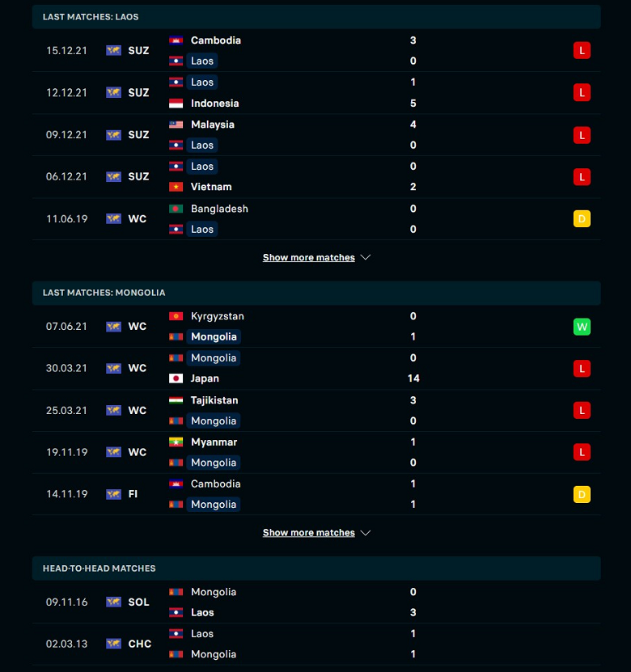The image size is (631, 672).
Task: Click the world map icon beside SOL
Action: tap(113, 602)
